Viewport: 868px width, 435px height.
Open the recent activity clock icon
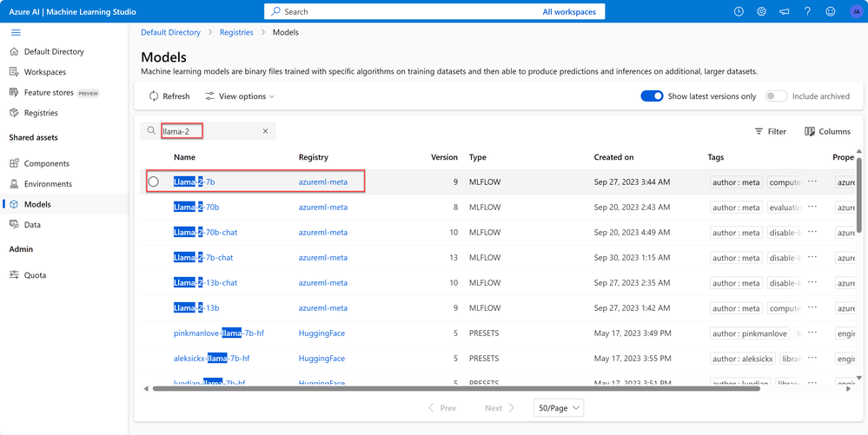click(739, 11)
